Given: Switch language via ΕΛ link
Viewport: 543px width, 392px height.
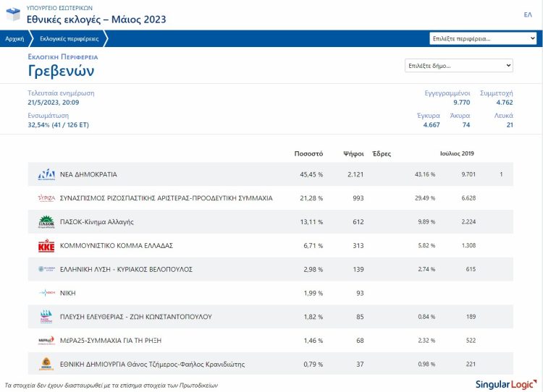Looking at the screenshot, I should point(528,14).
